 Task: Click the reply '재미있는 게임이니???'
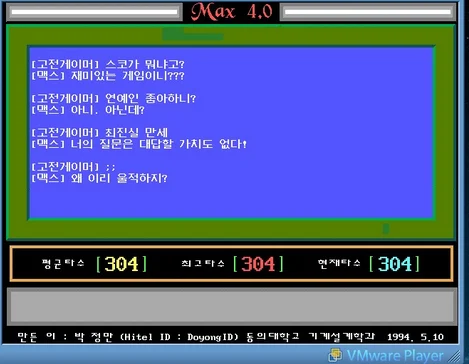pyautogui.click(x=127, y=76)
